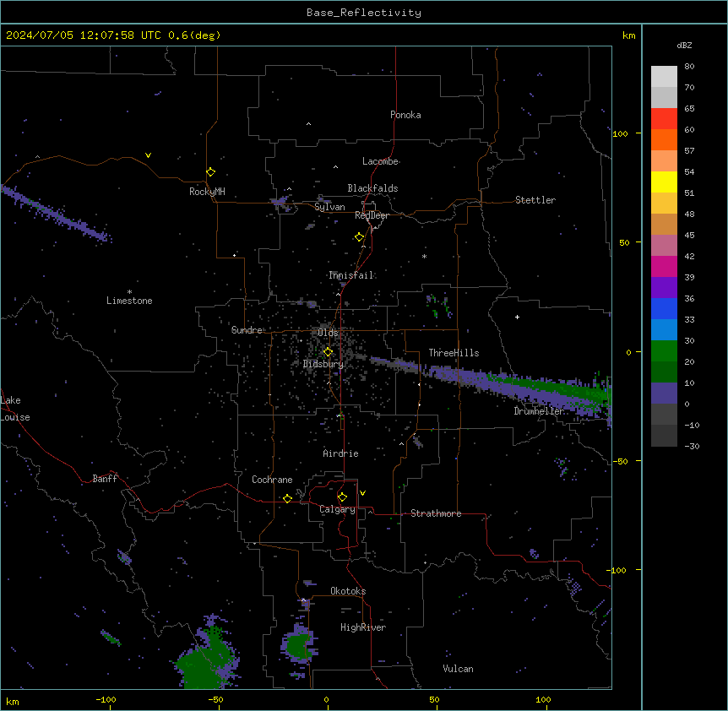Click the Limestone map label

click(x=129, y=301)
